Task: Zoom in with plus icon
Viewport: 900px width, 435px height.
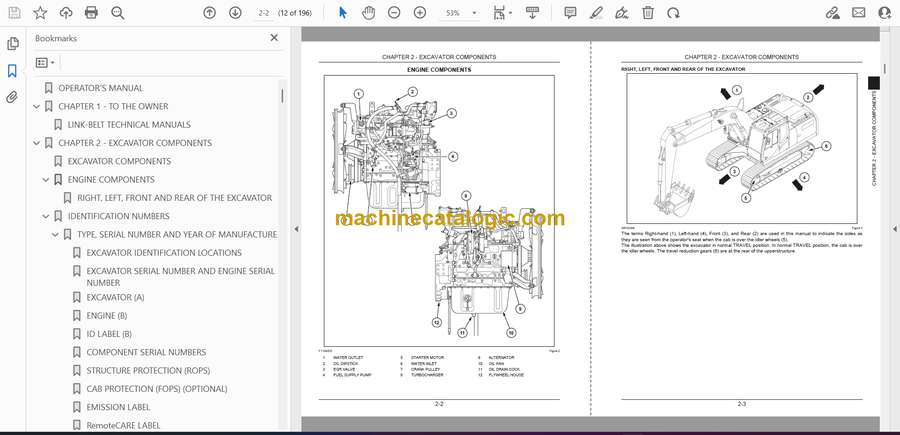Action: click(420, 13)
